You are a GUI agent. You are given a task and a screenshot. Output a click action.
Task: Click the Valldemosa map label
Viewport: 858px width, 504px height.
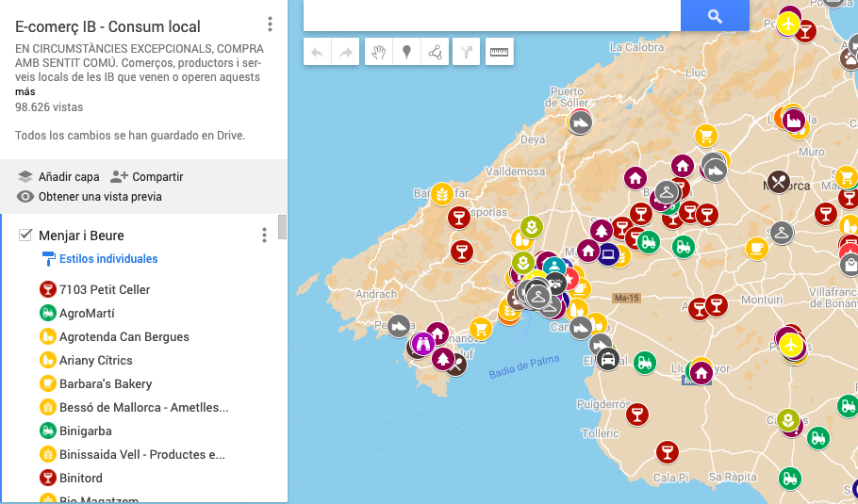coord(516,171)
